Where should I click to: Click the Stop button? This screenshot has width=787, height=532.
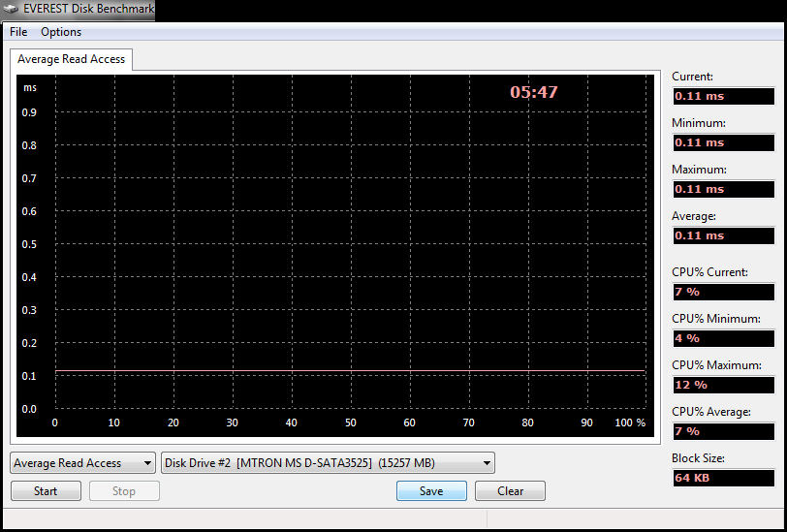[x=124, y=491]
